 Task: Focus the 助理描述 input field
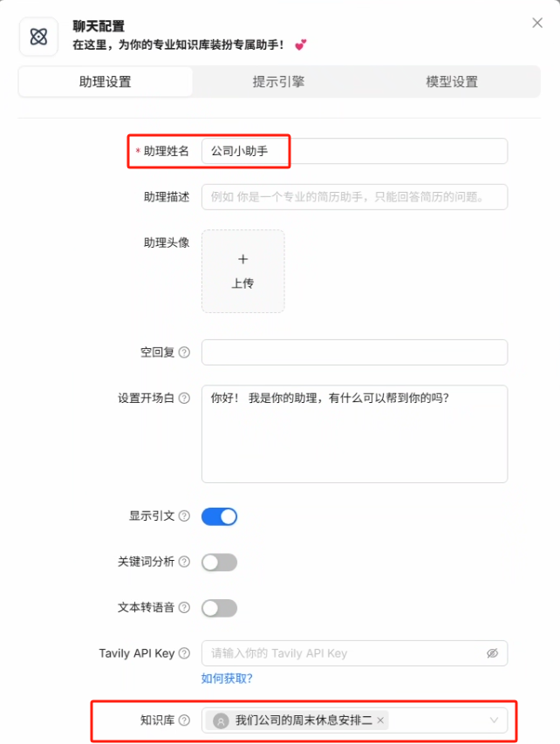pyautogui.click(x=354, y=197)
